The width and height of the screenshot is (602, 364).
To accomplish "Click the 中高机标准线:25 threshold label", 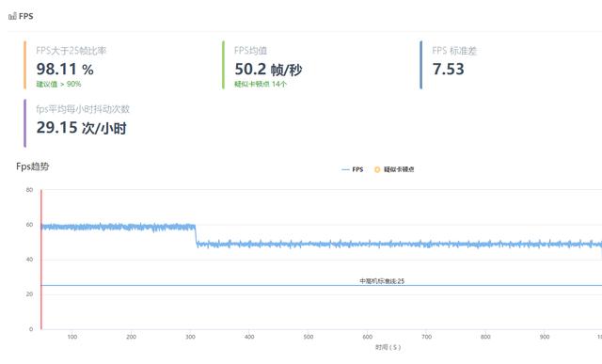I will [382, 281].
